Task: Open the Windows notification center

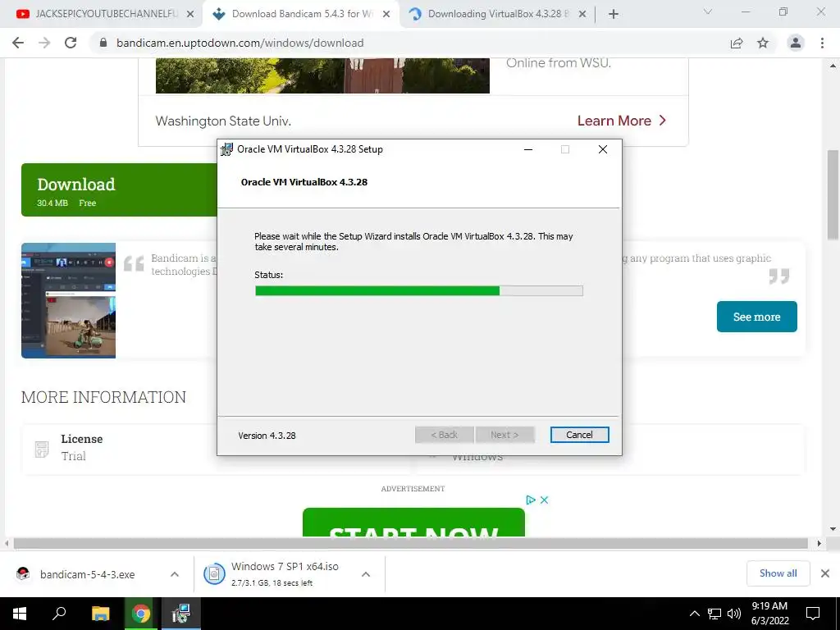Action: click(813, 614)
